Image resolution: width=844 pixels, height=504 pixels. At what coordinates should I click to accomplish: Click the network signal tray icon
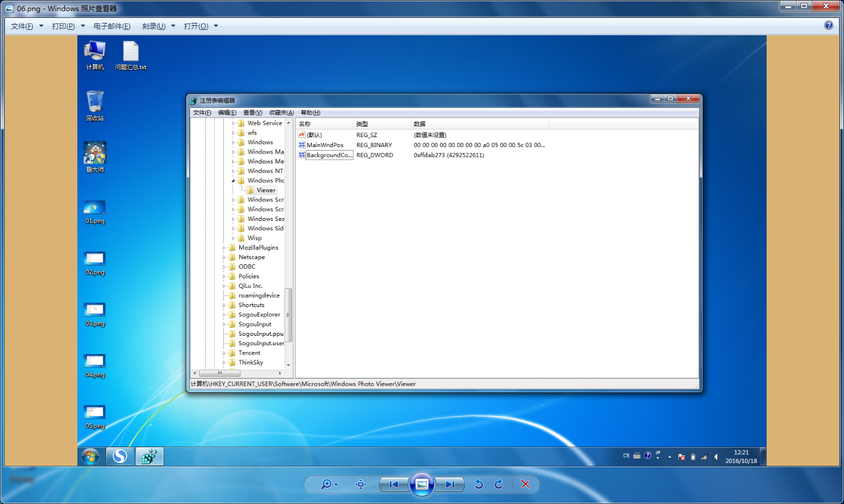pos(704,457)
